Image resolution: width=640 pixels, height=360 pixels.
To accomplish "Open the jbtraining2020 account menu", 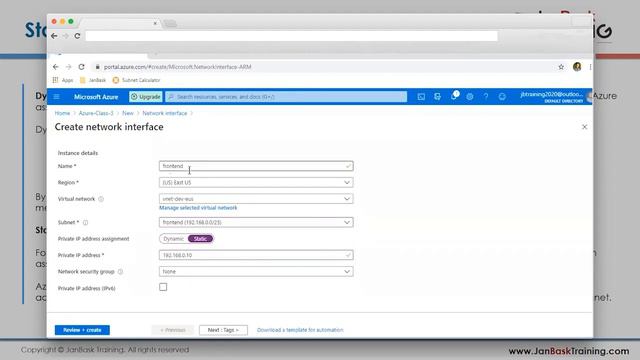I will coord(555,97).
